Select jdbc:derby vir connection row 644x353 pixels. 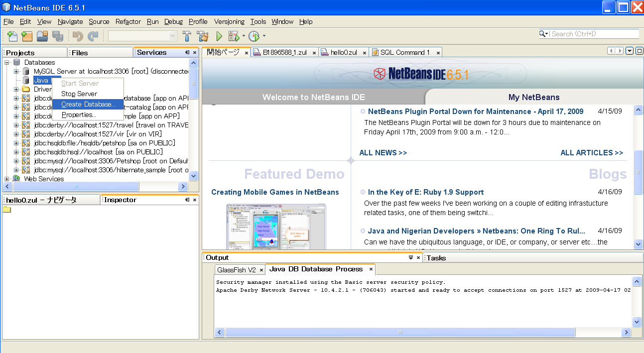(x=98, y=134)
